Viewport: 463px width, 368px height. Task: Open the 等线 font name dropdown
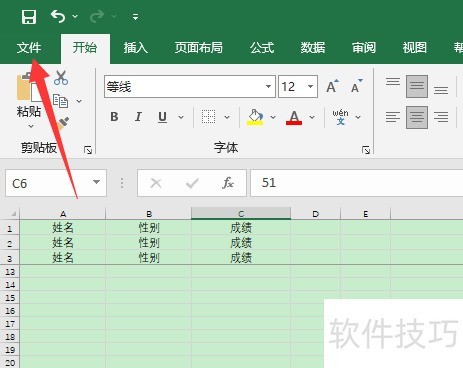(268, 87)
